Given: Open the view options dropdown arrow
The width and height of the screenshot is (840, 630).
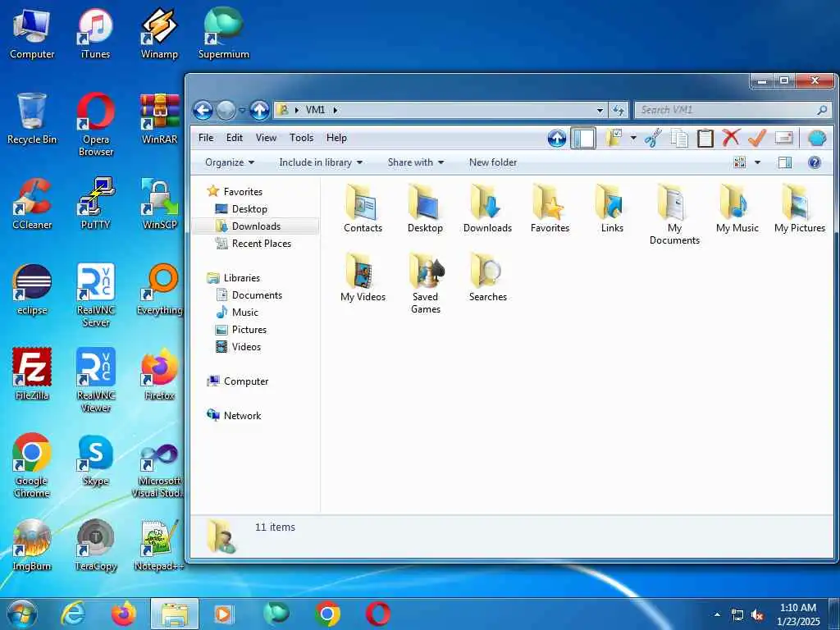Looking at the screenshot, I should click(x=757, y=162).
